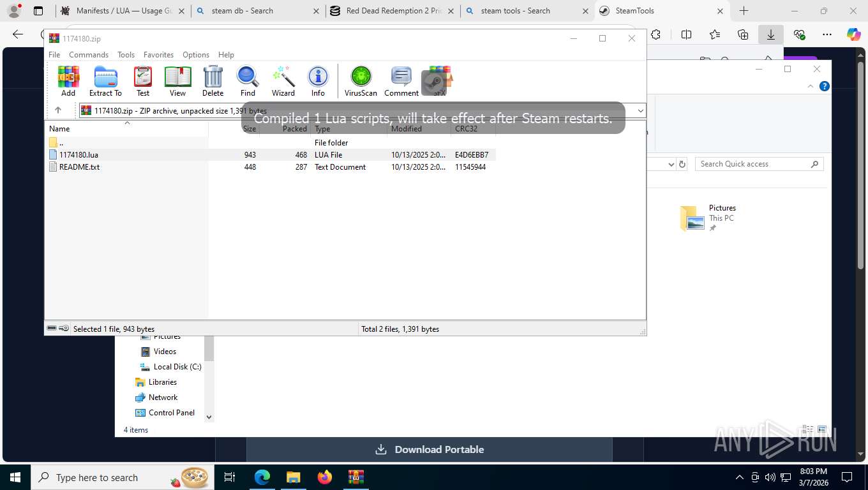Launch the Wizard tool
Viewport: 868px width, 490px height.
point(283,81)
